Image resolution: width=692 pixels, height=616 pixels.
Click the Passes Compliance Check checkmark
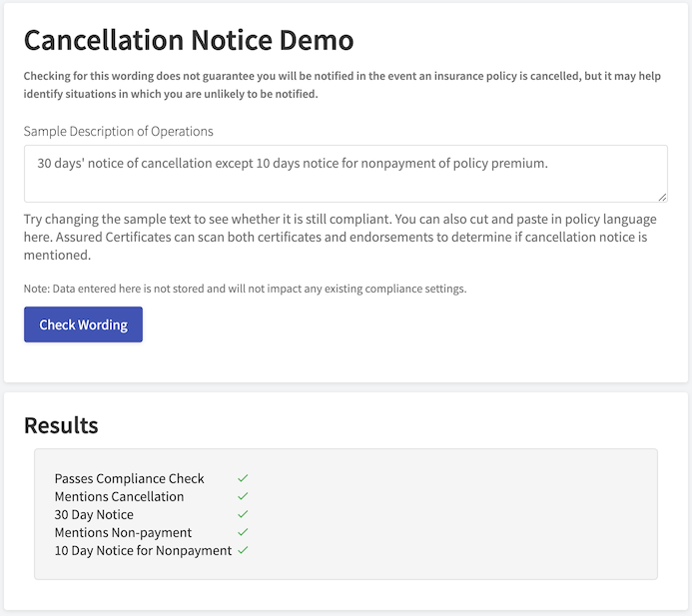point(243,478)
